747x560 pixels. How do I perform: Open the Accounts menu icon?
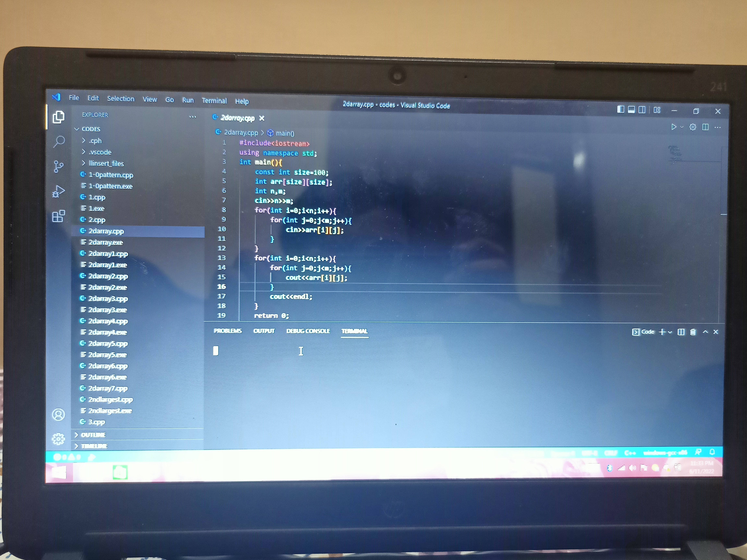point(58,414)
